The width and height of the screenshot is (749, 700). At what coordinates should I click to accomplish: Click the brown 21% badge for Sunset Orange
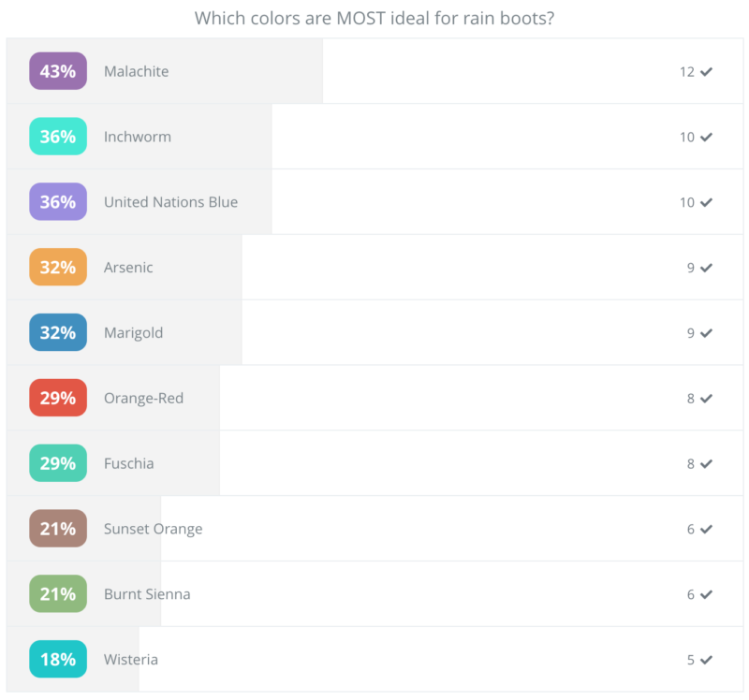coord(58,529)
